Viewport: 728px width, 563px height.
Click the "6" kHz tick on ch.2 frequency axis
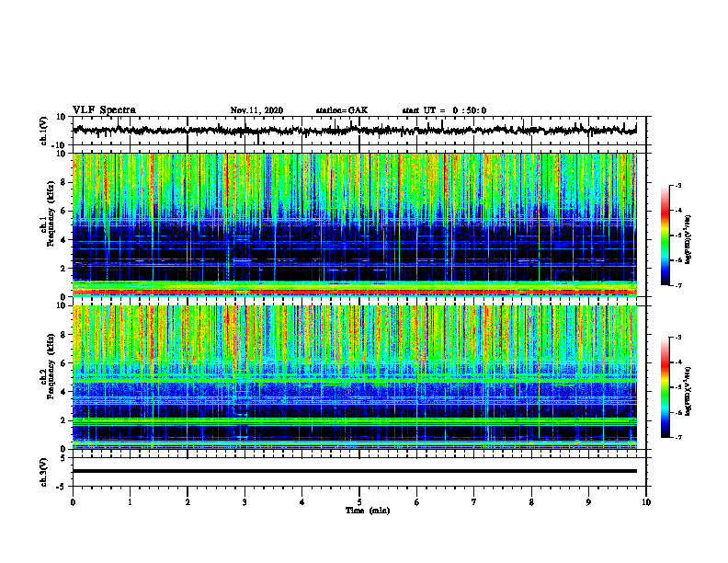(64, 363)
